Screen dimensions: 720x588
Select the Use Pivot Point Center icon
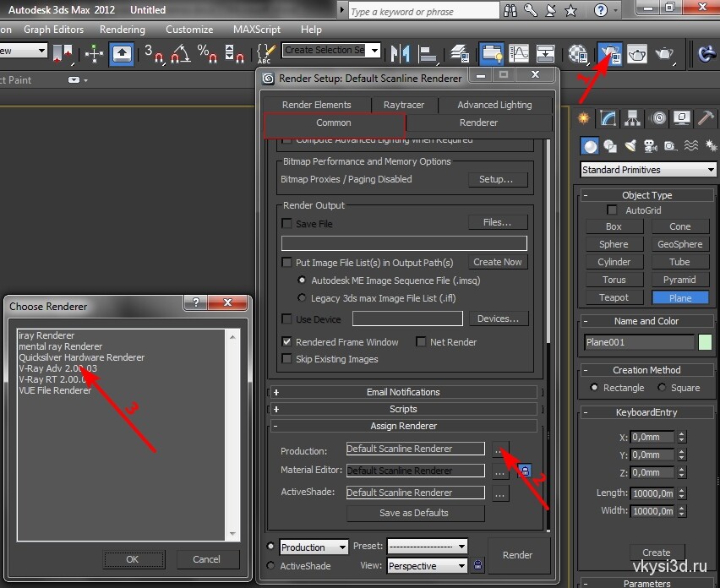[x=63, y=54]
